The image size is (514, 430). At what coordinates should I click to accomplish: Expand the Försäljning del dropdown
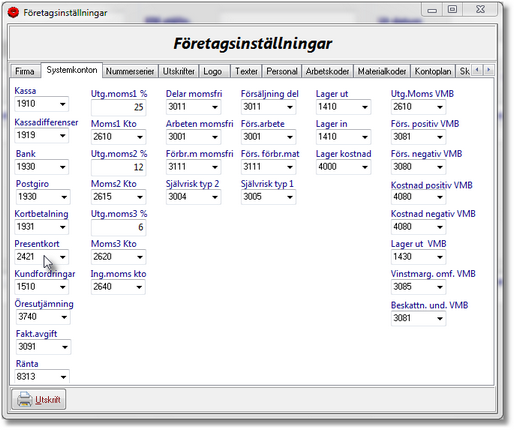coord(290,107)
